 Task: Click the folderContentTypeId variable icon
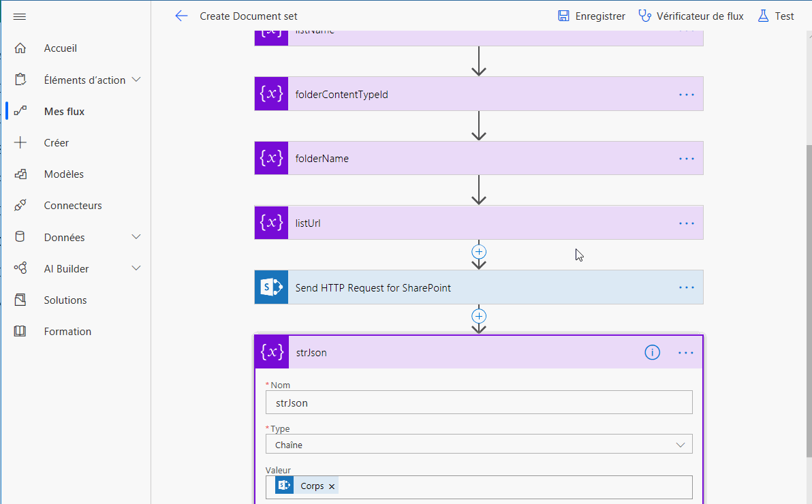pyautogui.click(x=271, y=94)
